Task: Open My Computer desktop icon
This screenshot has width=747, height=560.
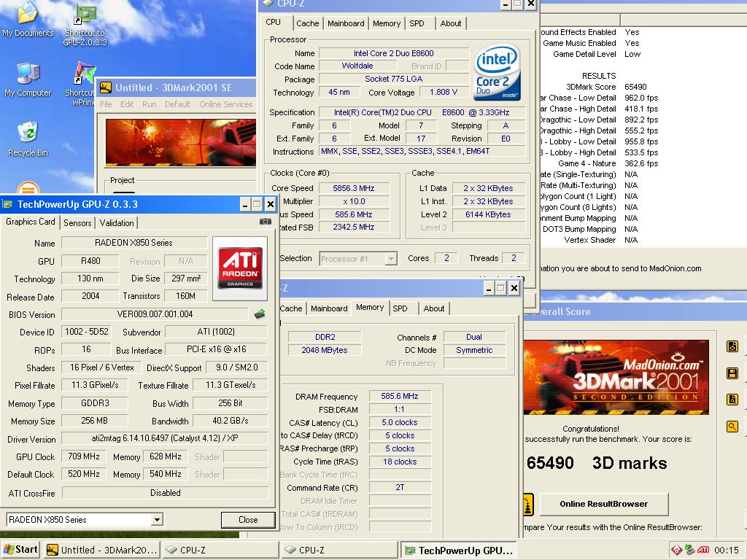Action: click(x=28, y=79)
